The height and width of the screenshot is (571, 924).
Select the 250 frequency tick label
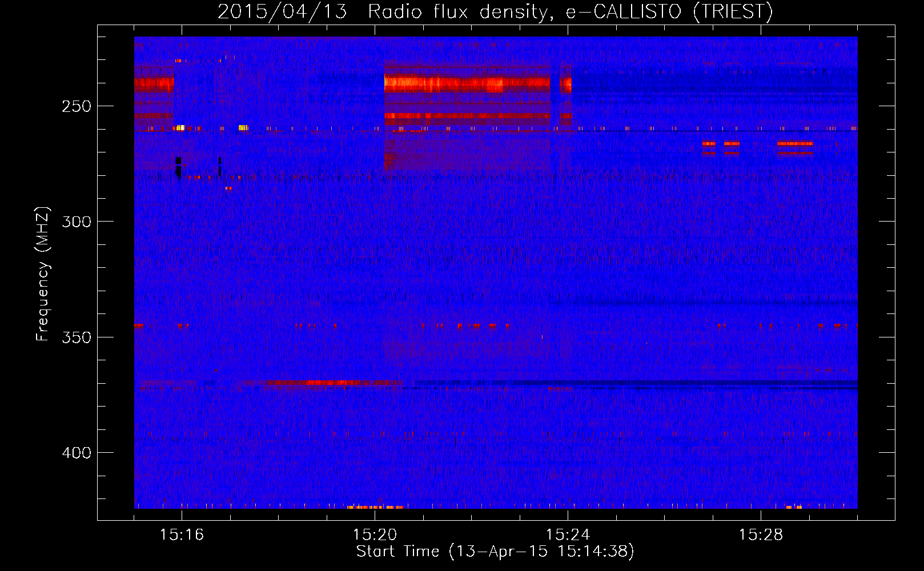click(x=77, y=107)
